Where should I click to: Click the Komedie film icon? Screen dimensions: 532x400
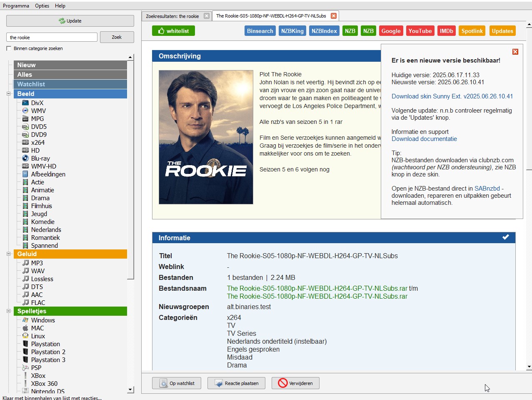point(25,221)
